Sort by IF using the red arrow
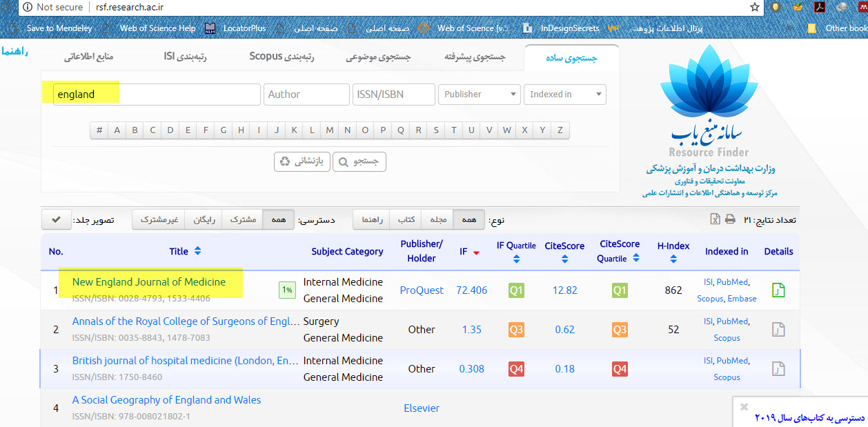 (476, 252)
